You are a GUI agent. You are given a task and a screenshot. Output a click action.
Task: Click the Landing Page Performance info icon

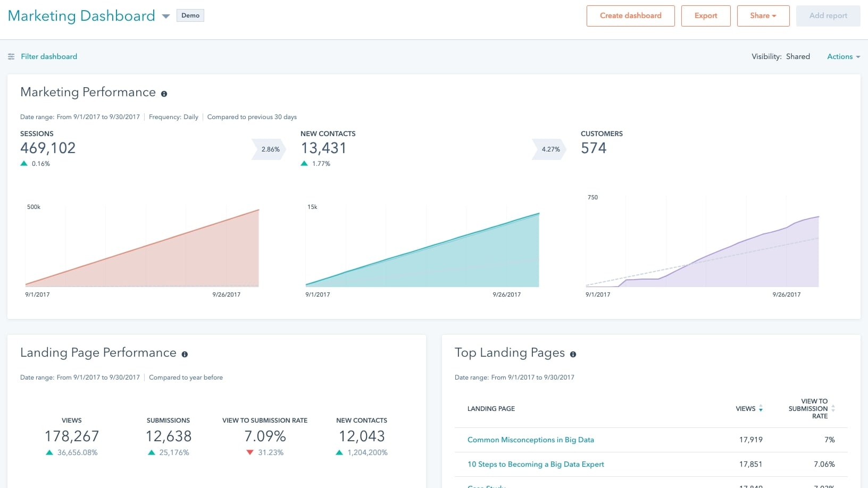coord(185,353)
